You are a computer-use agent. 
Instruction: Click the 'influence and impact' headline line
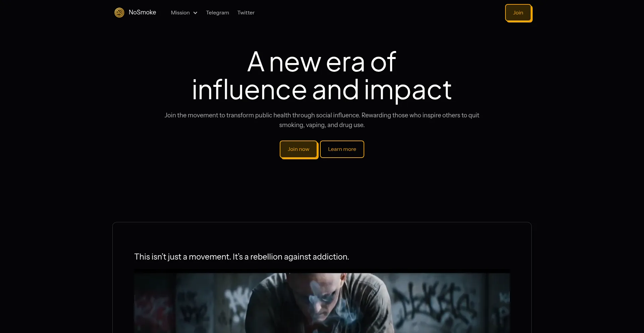(x=322, y=90)
